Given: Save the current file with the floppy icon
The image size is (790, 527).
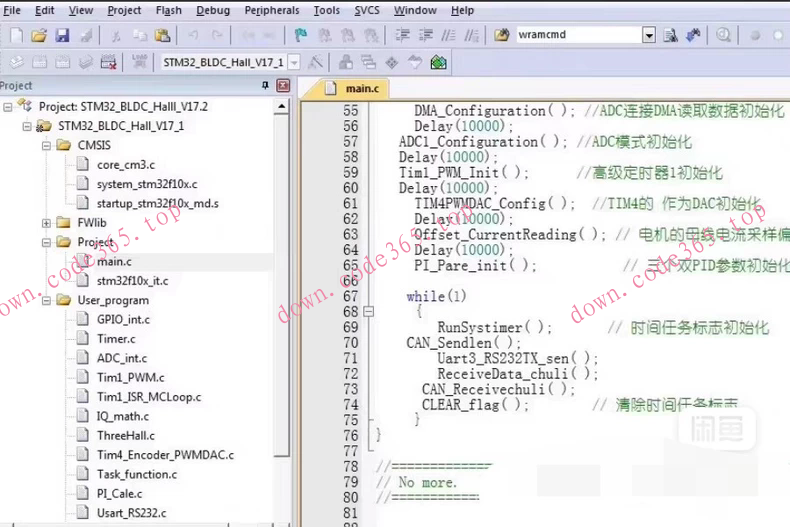Looking at the screenshot, I should coord(62,35).
